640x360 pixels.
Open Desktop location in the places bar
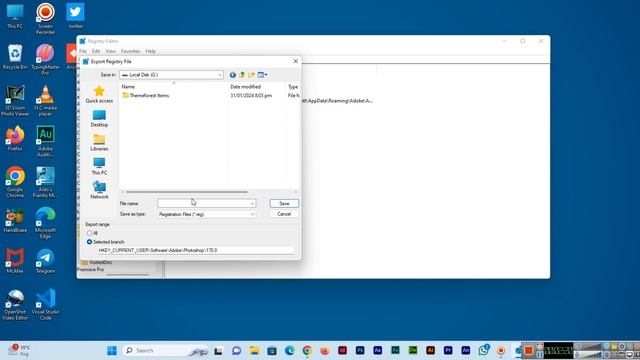(99, 118)
